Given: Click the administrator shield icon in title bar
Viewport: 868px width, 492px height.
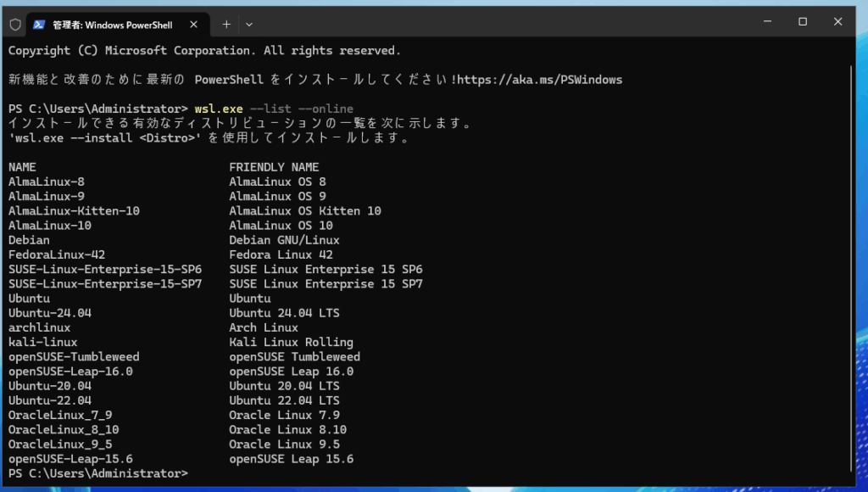Looking at the screenshot, I should coord(15,25).
